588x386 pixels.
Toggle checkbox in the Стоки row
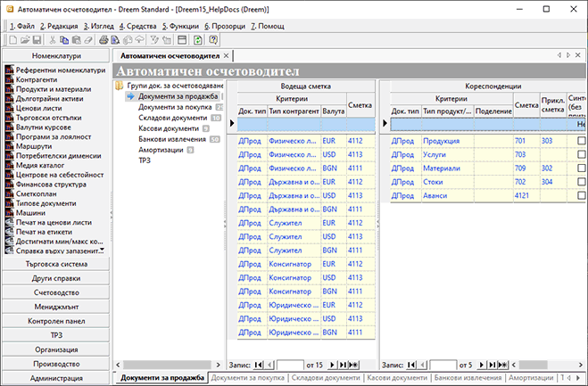tap(581, 182)
